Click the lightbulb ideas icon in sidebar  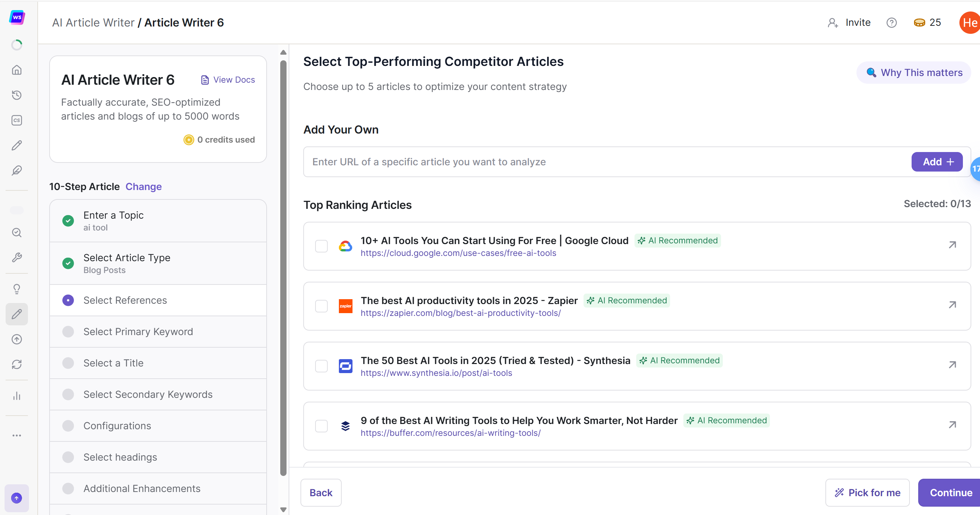(x=16, y=289)
